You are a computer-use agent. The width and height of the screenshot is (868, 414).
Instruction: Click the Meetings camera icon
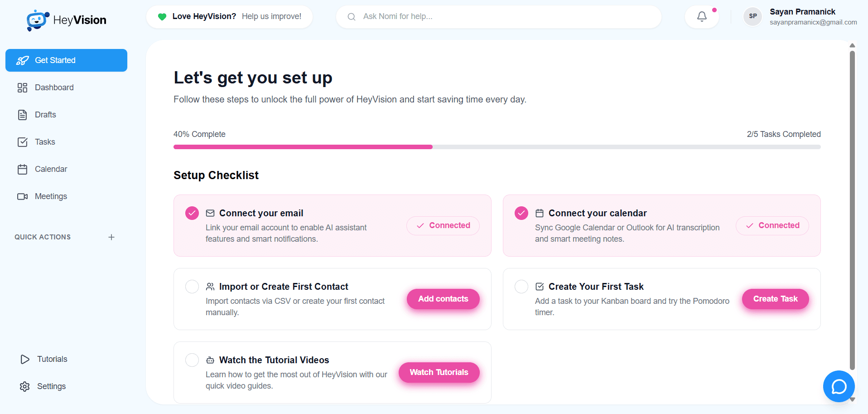(x=22, y=196)
